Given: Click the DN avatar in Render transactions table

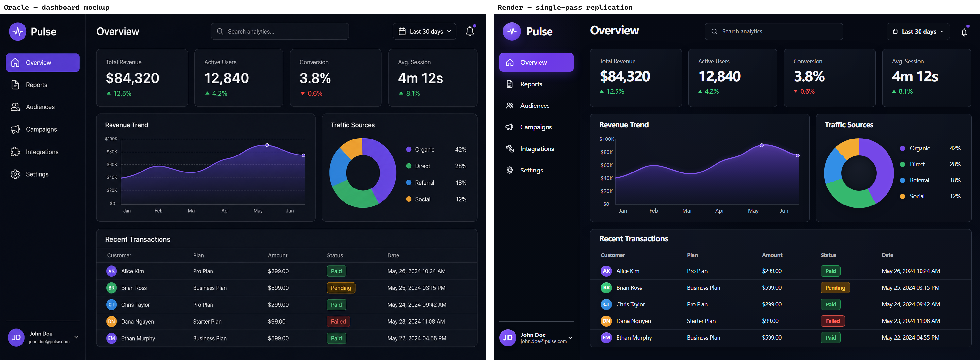Looking at the screenshot, I should click(x=606, y=321).
